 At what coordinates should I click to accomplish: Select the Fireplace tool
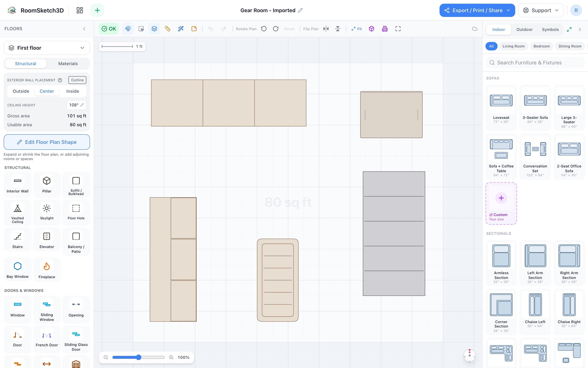tap(47, 270)
